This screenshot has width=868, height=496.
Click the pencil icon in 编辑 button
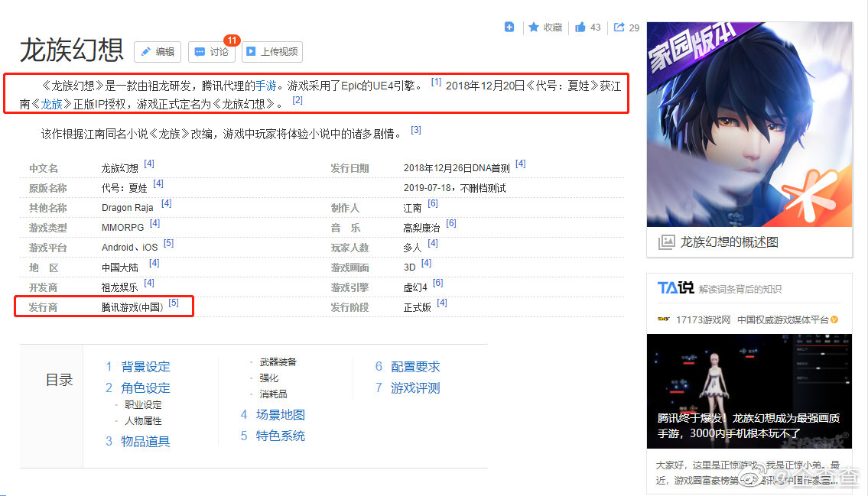(145, 51)
